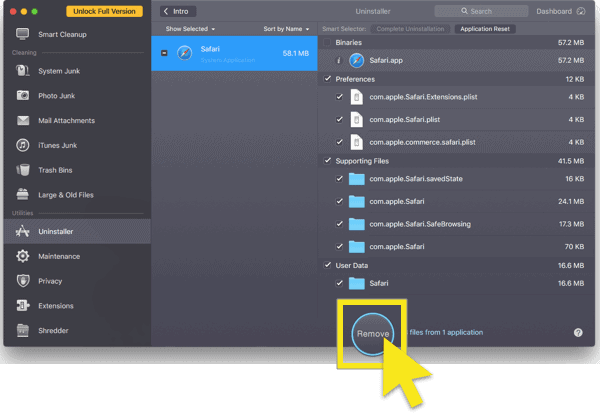Click the Dashboard gauge icon
Image resolution: width=600 pixels, height=414 pixels.
point(581,11)
